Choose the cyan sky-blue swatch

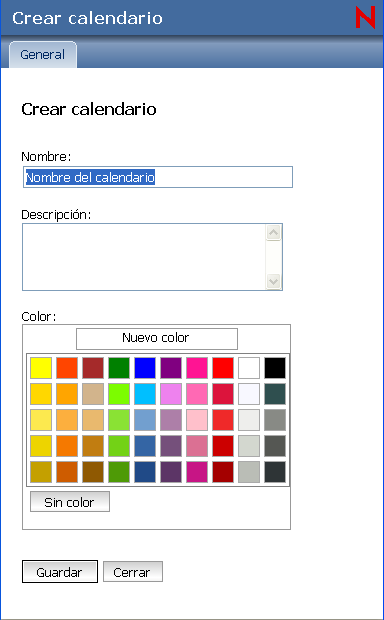(145, 394)
